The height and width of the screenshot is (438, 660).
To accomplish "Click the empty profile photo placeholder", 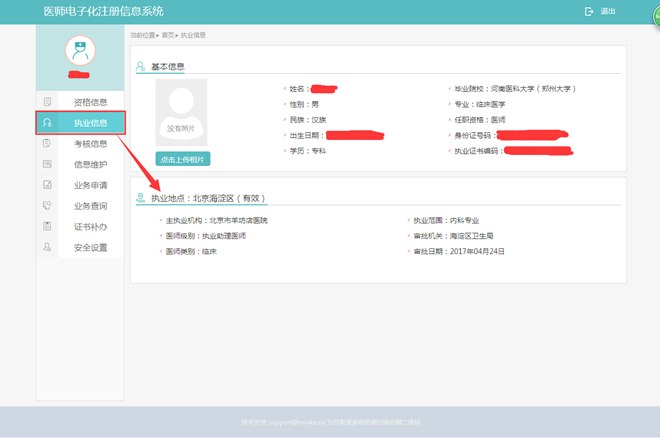I will pyautogui.click(x=182, y=110).
